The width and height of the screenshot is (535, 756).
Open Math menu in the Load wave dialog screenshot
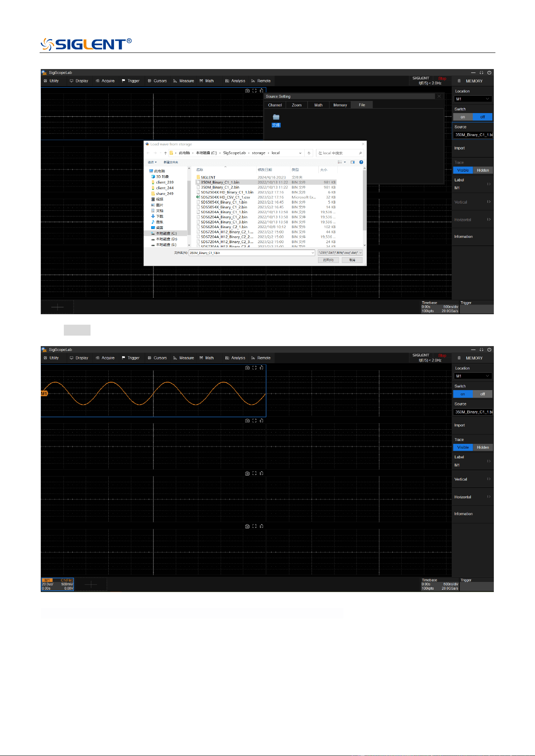coord(206,81)
